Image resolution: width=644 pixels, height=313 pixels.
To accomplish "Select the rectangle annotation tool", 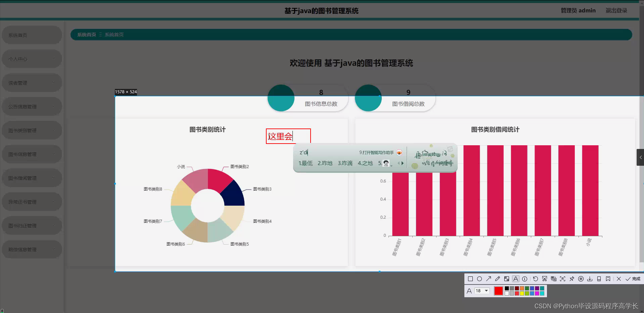I will coord(470,278).
